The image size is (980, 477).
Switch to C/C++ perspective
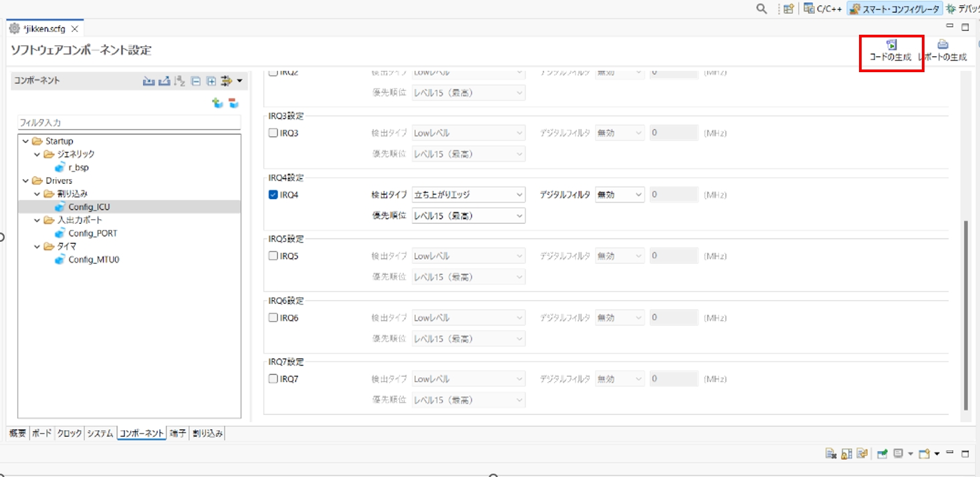(x=823, y=9)
